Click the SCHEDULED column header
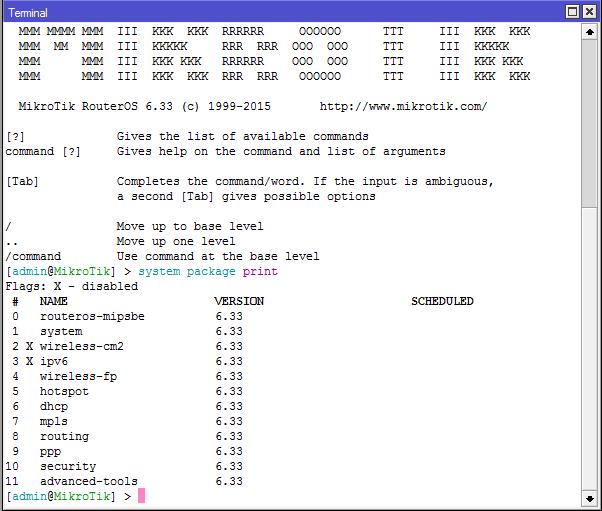 click(442, 301)
